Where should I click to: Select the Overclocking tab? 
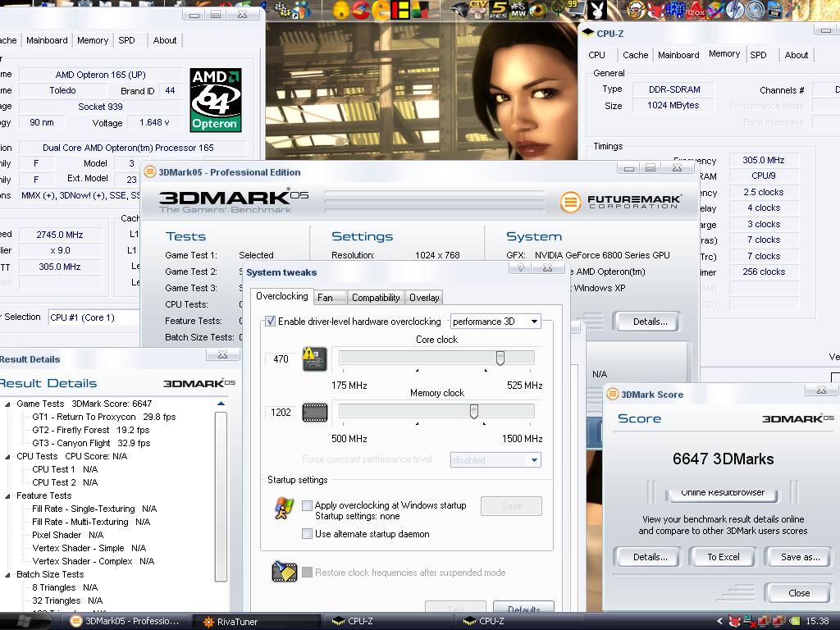282,296
